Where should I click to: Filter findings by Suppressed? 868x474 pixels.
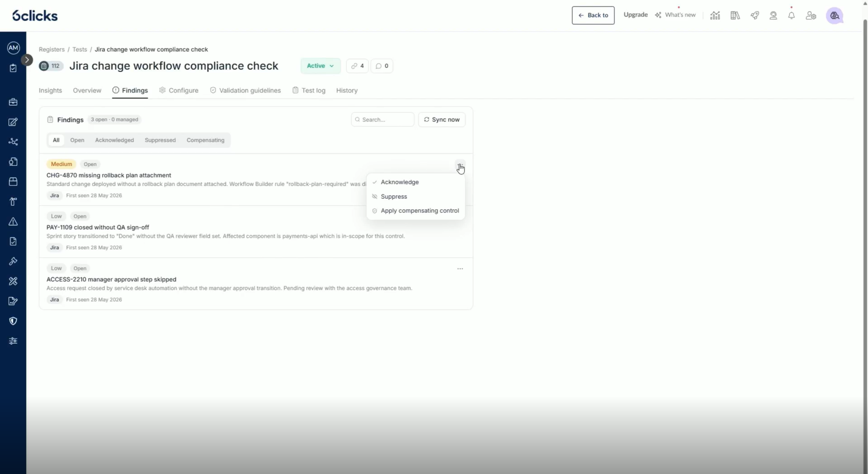click(160, 140)
